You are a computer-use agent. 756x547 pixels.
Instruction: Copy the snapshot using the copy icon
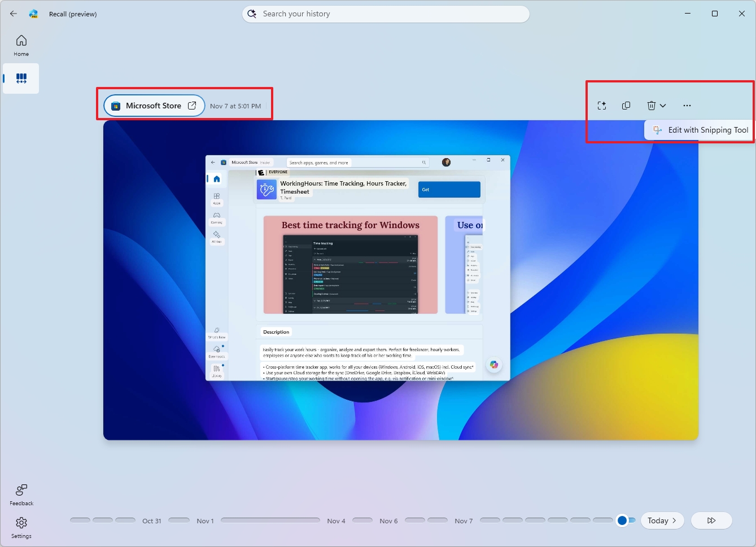626,105
